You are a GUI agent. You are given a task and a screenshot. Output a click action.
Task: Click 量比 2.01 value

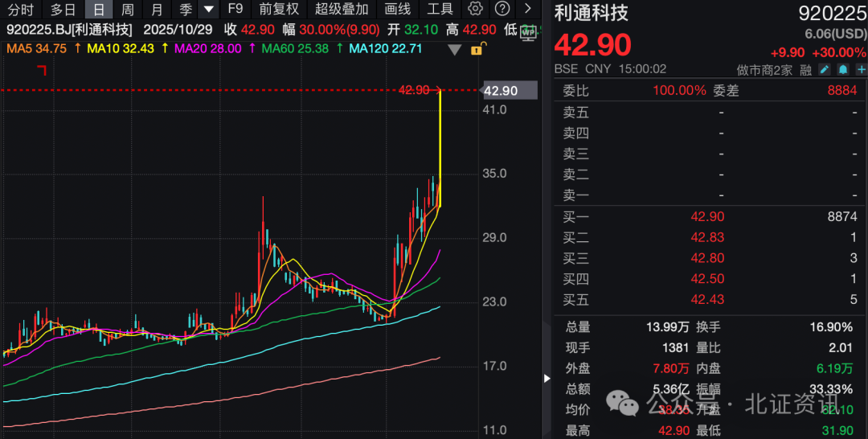pos(841,348)
